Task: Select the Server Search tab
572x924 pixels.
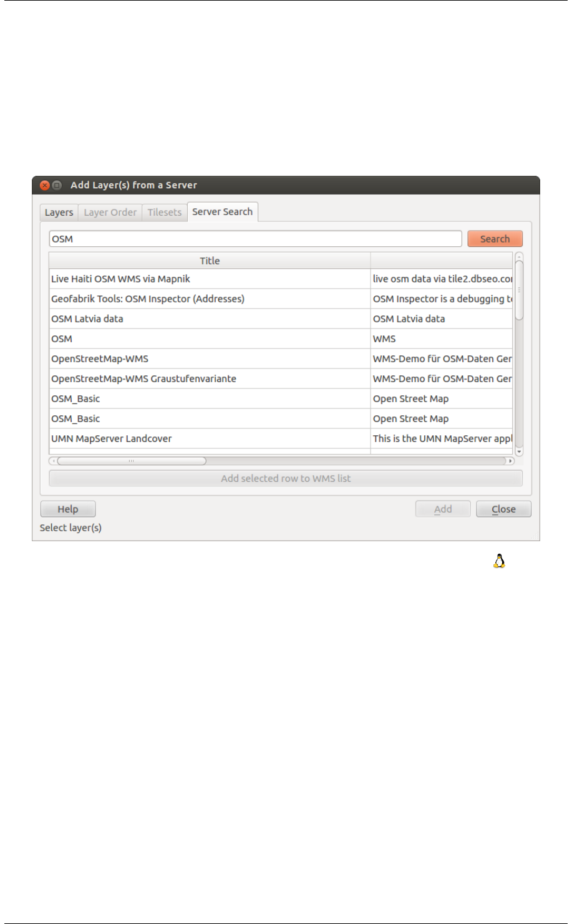Action: click(x=223, y=212)
